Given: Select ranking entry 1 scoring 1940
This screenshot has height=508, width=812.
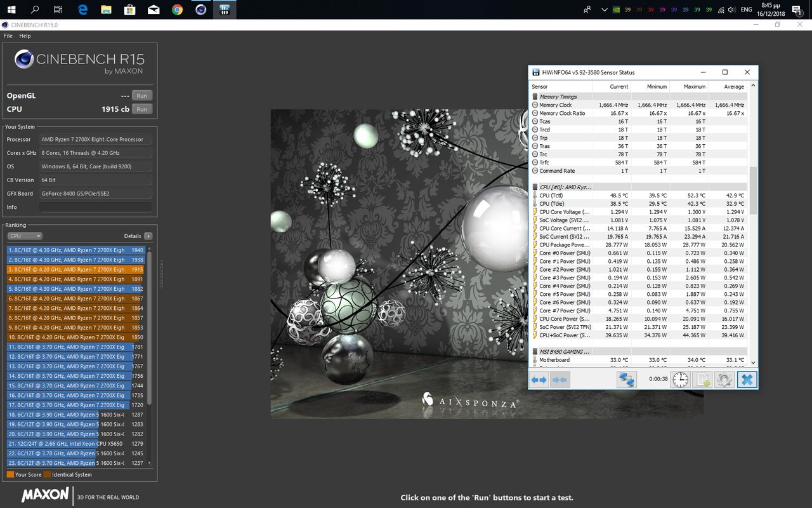Looking at the screenshot, I should coord(76,250).
